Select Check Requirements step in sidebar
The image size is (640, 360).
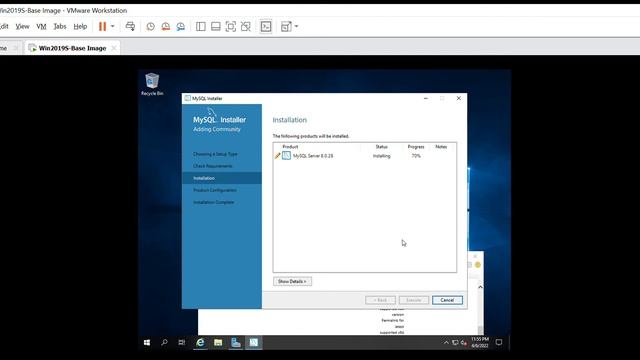point(213,166)
